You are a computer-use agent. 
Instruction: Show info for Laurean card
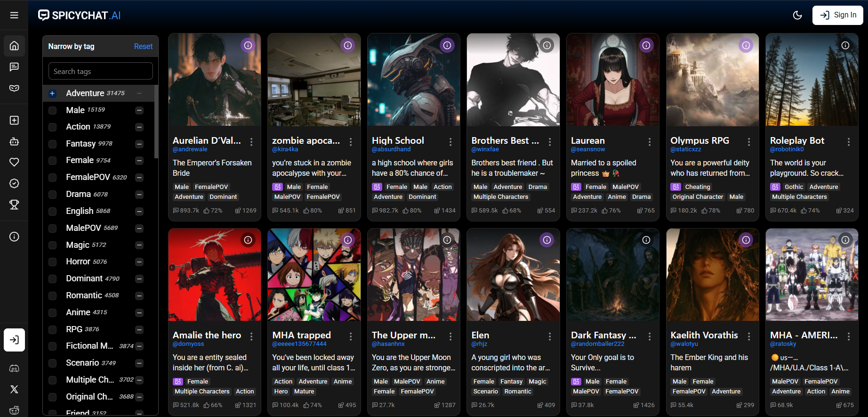(x=646, y=45)
